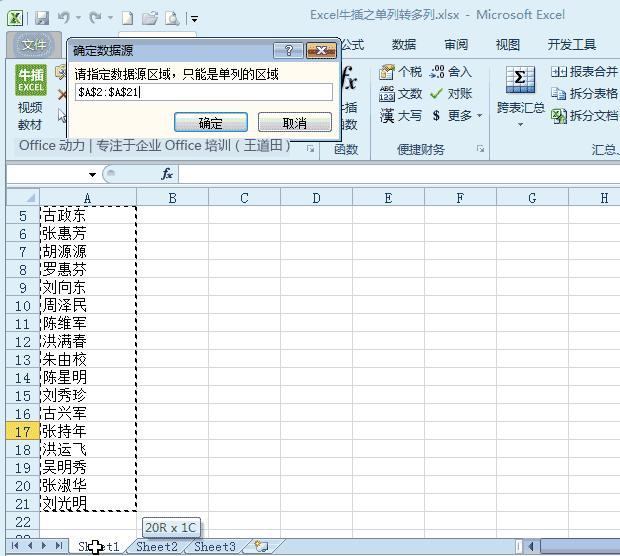
Task: Open the redo history dropdown arrow
Action: point(110,18)
